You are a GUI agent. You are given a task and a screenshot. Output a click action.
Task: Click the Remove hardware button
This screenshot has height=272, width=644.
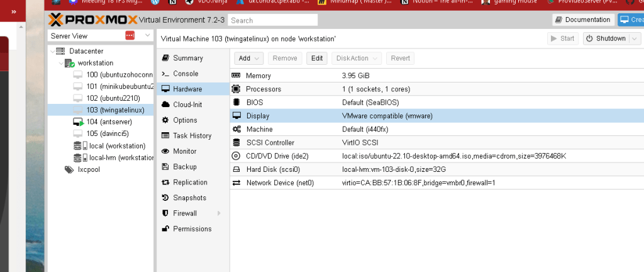pos(285,59)
